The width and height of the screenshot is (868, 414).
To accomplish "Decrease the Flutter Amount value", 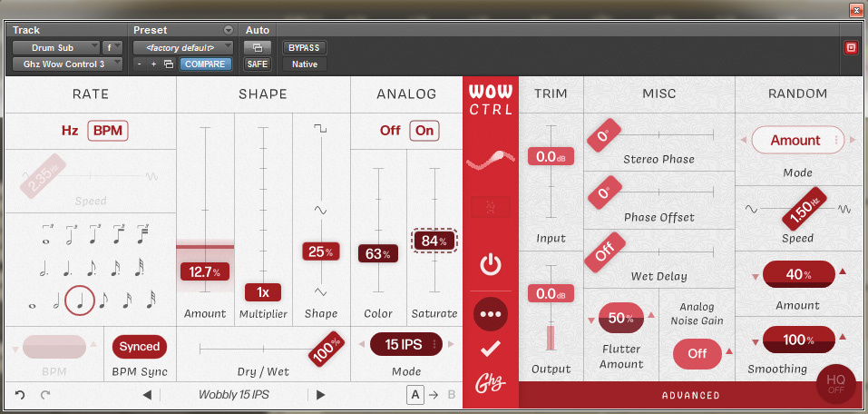I will (591, 320).
